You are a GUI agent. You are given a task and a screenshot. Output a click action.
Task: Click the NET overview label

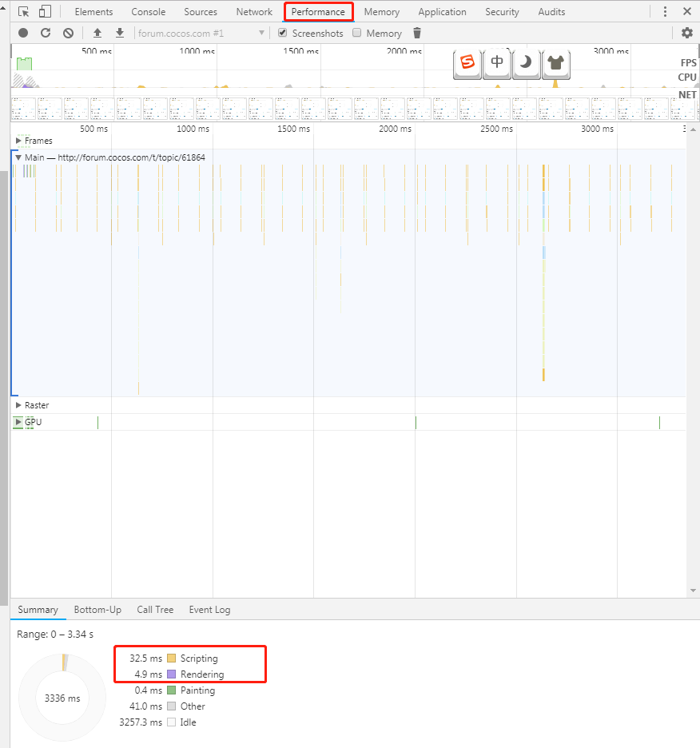(x=687, y=94)
